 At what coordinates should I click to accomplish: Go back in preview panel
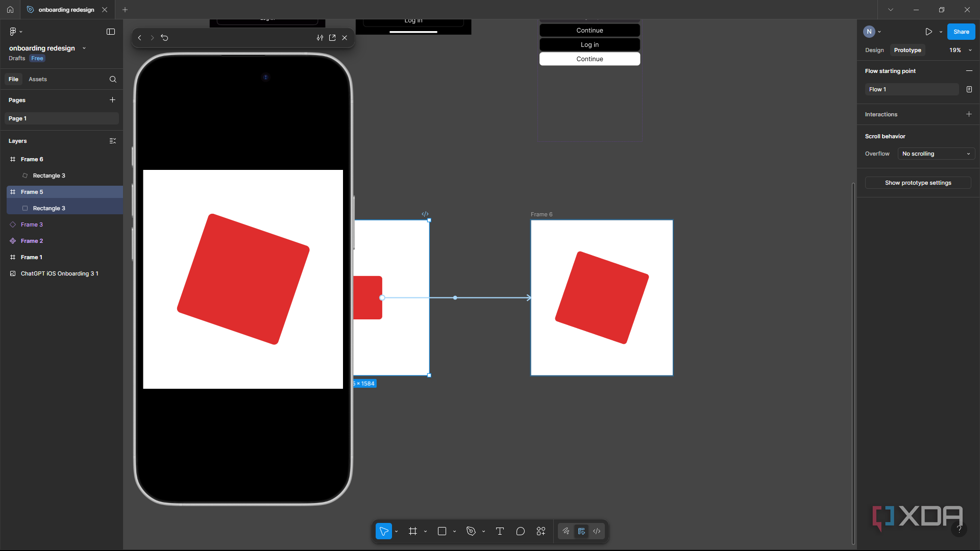[x=139, y=38]
